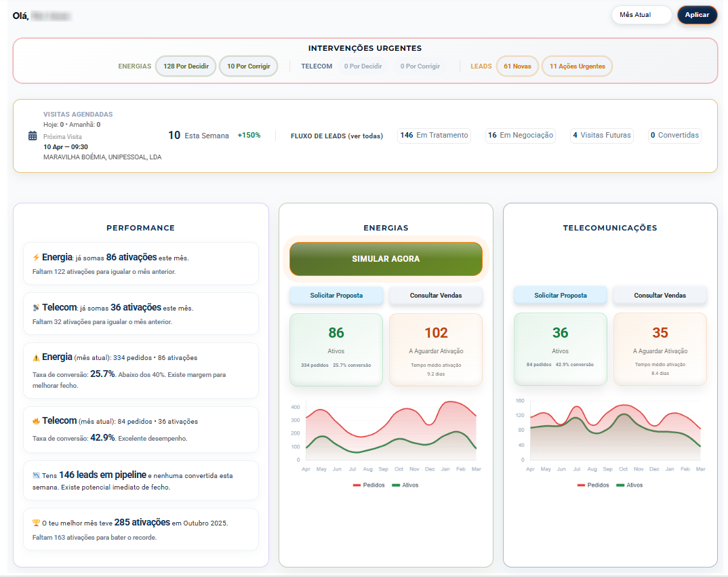Click the green Simular Agora button
Screen dimensions: 728x577
coord(386,259)
